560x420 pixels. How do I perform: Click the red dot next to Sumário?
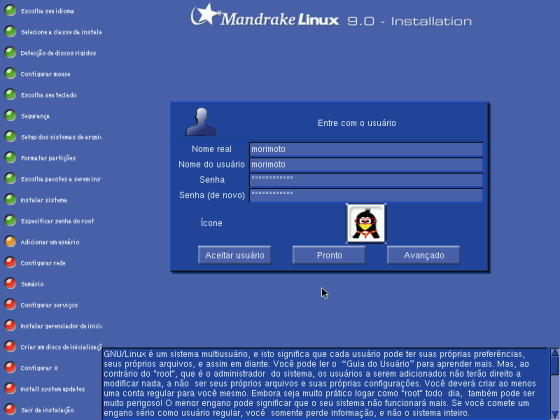pyautogui.click(x=10, y=284)
